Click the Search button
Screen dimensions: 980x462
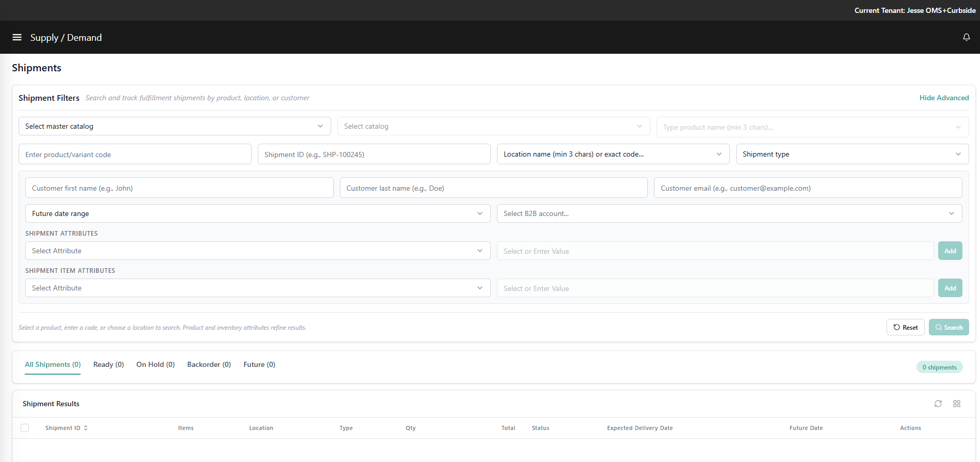coord(948,327)
